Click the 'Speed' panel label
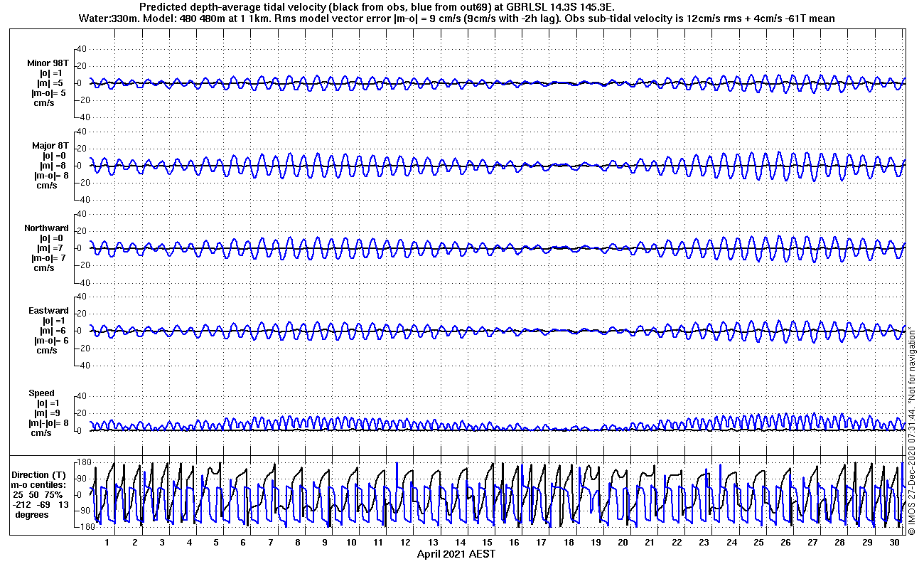 pos(41,393)
